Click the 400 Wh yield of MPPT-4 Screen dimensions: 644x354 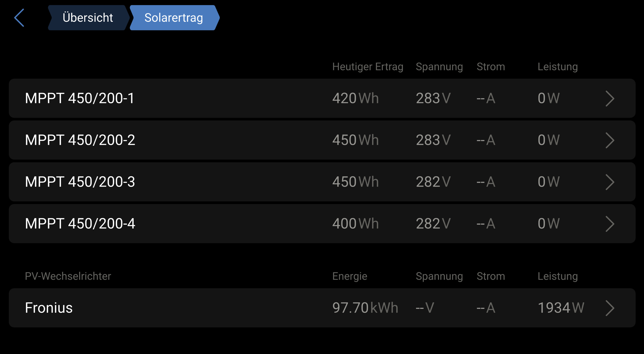pos(355,223)
